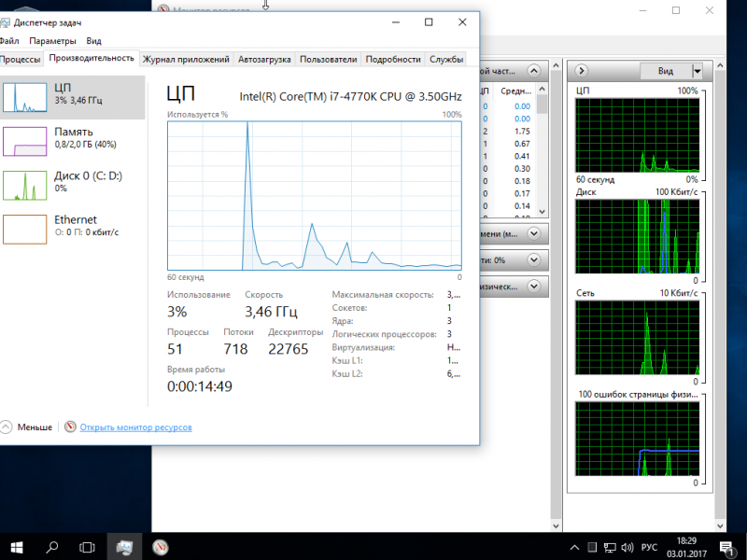The width and height of the screenshot is (747, 560).
Task: Open the Вид dropdown arrow in Resource Monitor
Action: point(697,72)
